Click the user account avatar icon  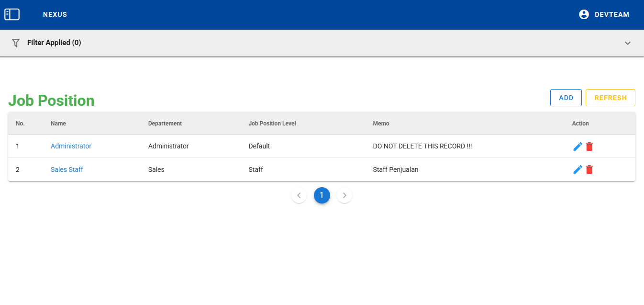point(584,14)
